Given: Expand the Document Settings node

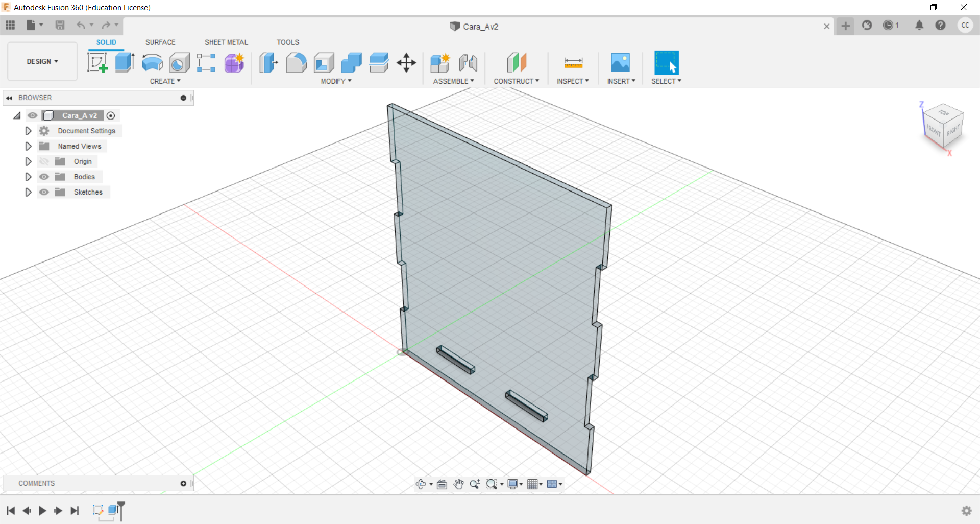Looking at the screenshot, I should click(x=28, y=131).
